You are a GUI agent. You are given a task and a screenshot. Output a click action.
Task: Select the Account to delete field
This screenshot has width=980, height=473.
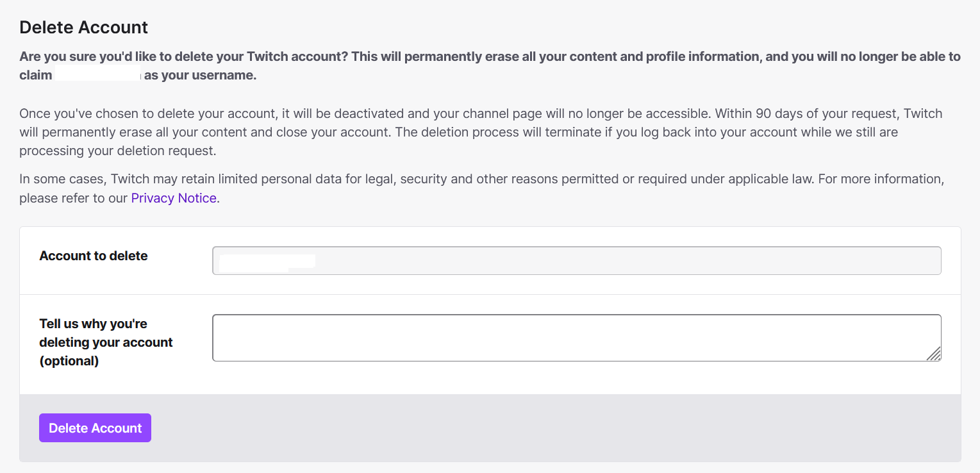click(576, 260)
